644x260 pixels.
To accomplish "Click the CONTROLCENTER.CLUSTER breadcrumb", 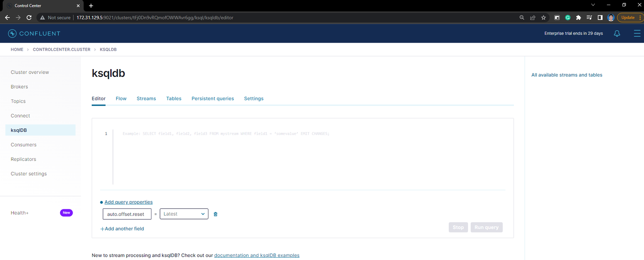I will click(61, 50).
